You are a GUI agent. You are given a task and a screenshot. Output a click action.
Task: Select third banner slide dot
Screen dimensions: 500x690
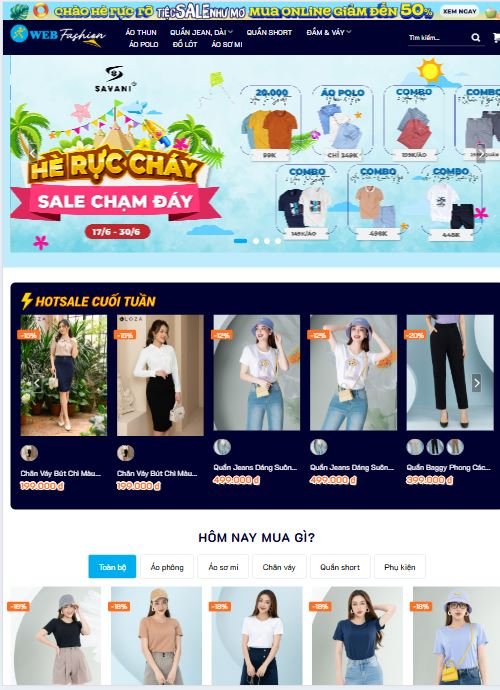[267, 241]
